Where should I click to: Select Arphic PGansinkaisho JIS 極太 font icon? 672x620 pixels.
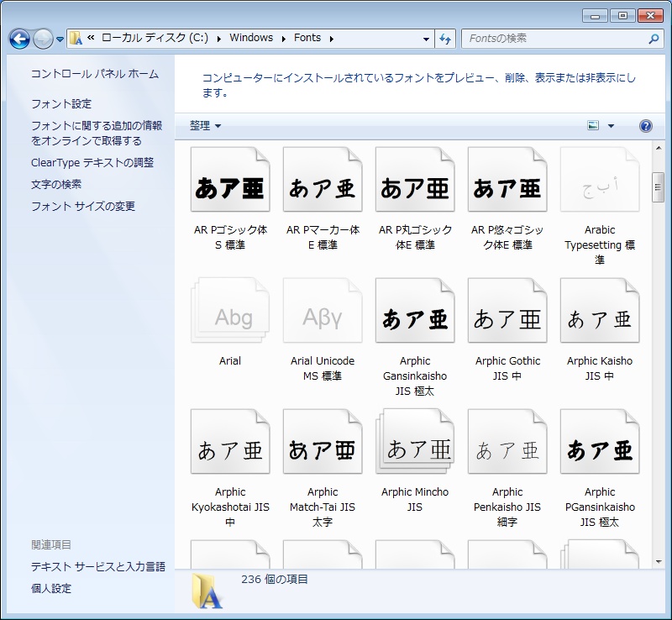pos(600,441)
